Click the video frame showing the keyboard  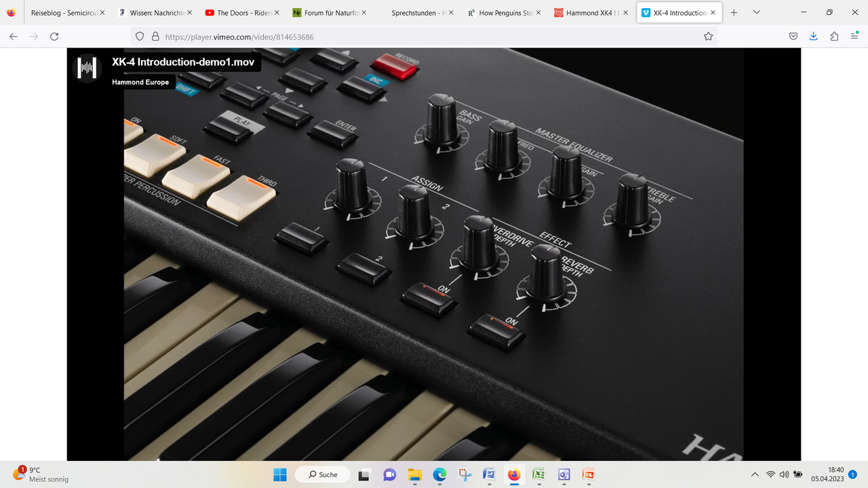click(x=434, y=254)
